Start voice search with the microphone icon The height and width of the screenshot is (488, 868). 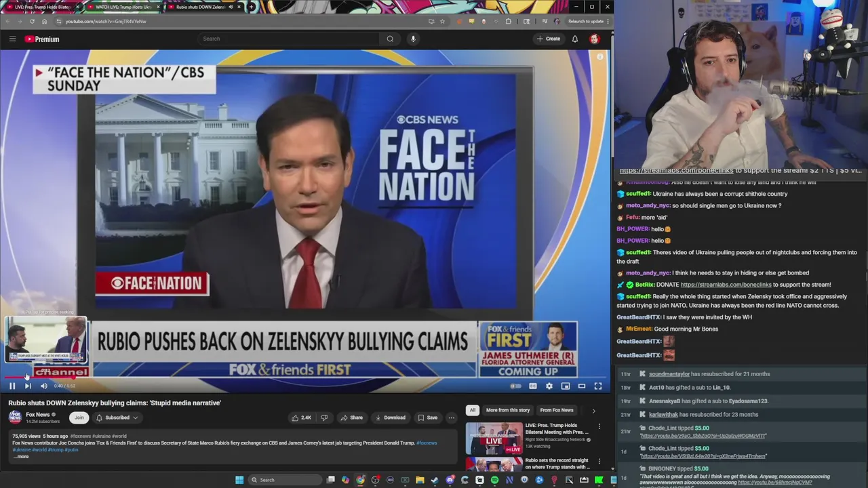413,39
